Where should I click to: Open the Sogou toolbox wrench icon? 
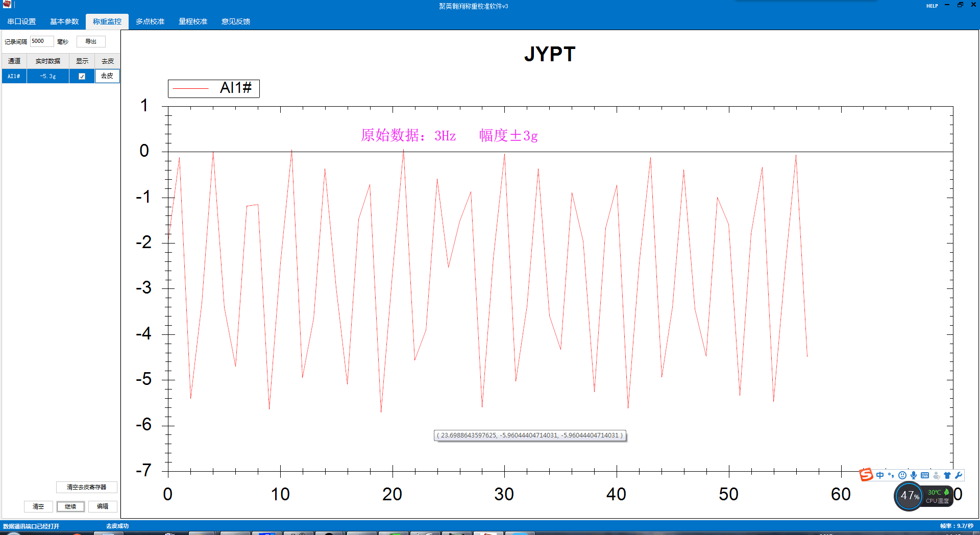click(959, 475)
